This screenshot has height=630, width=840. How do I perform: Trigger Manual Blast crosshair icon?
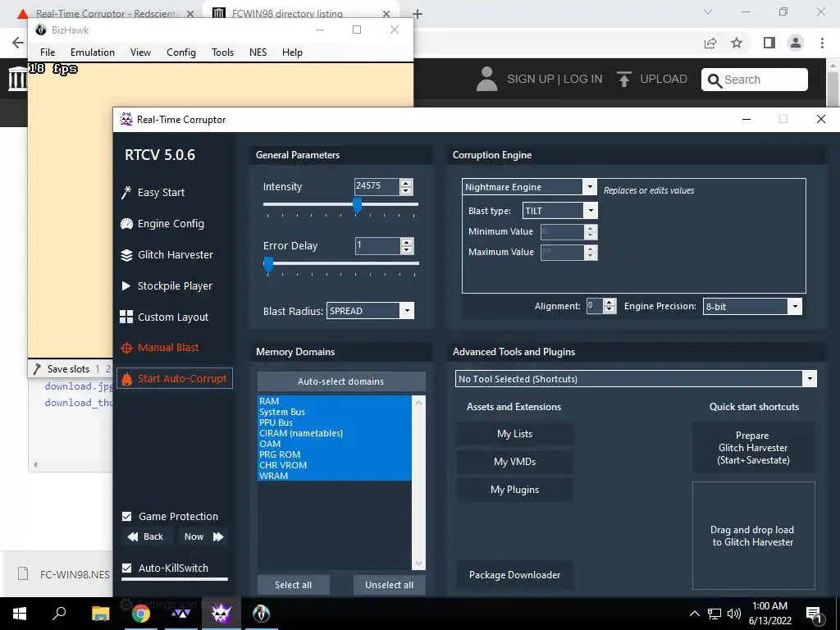[126, 348]
